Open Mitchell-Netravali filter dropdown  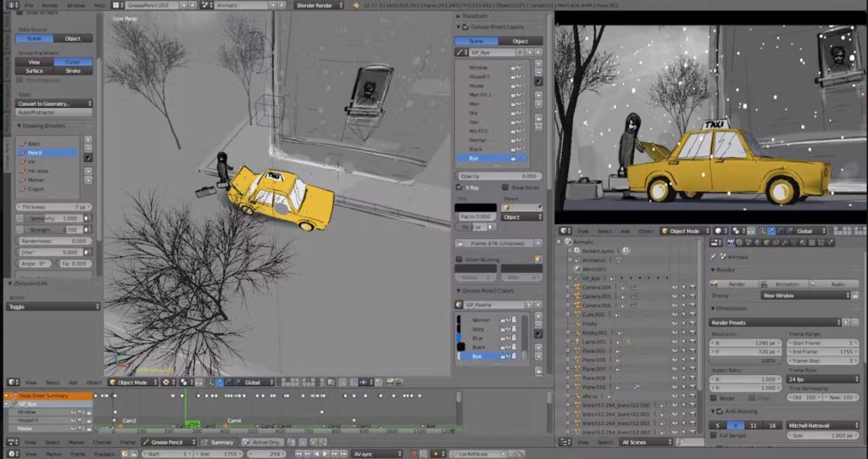tap(823, 425)
